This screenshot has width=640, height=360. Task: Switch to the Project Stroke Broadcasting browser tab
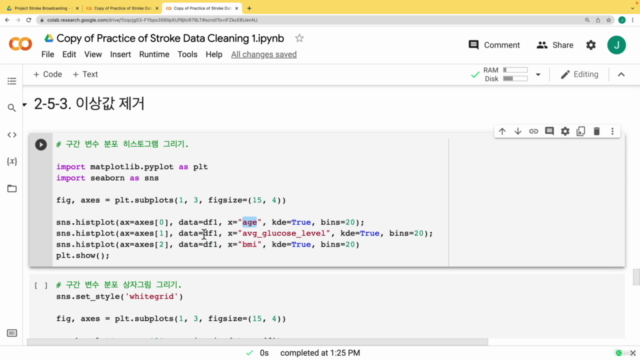coord(40,8)
